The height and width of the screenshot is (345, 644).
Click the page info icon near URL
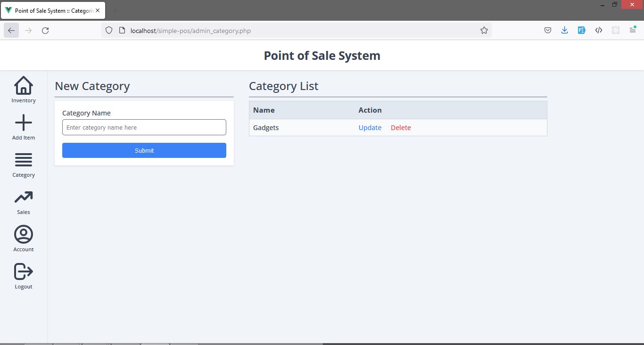[122, 30]
